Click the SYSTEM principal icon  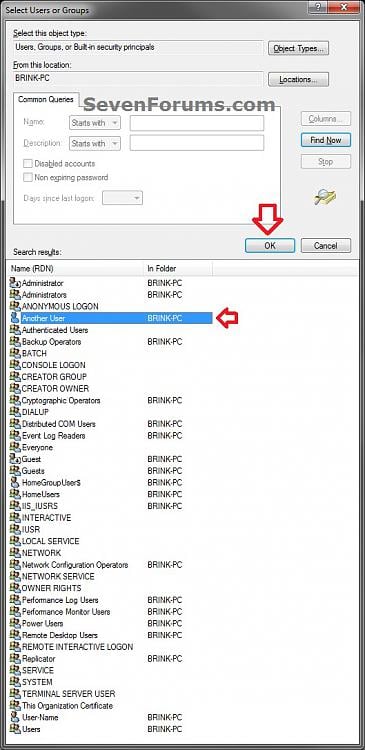[x=15, y=682]
